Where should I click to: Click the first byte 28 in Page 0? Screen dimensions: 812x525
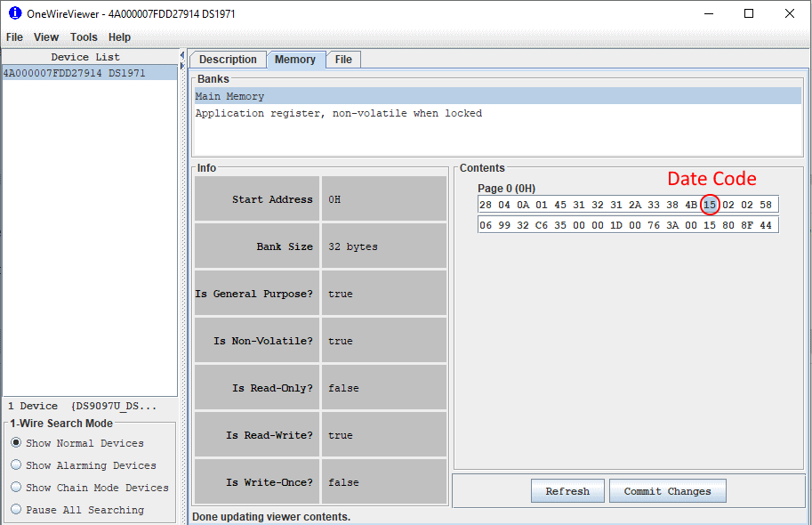click(x=486, y=204)
